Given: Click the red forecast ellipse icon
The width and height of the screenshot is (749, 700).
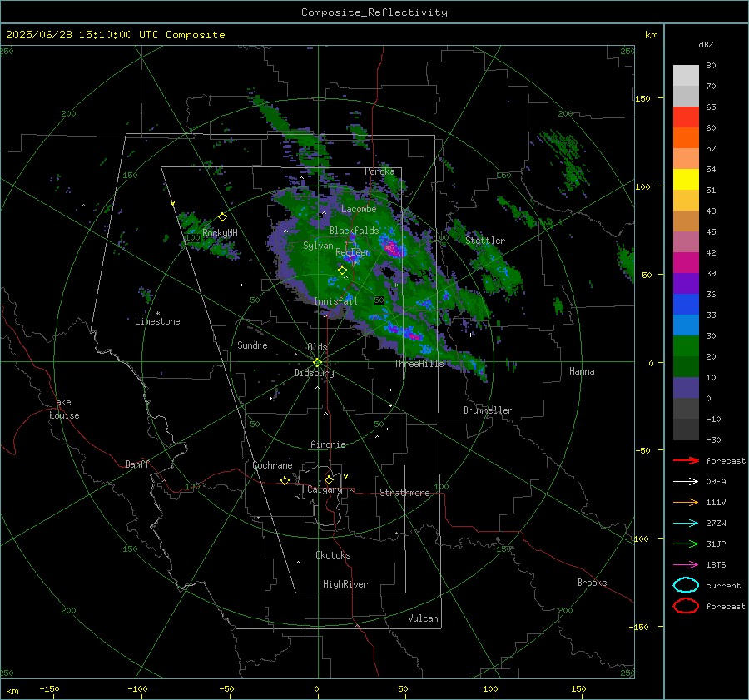Looking at the screenshot, I should point(686,606).
